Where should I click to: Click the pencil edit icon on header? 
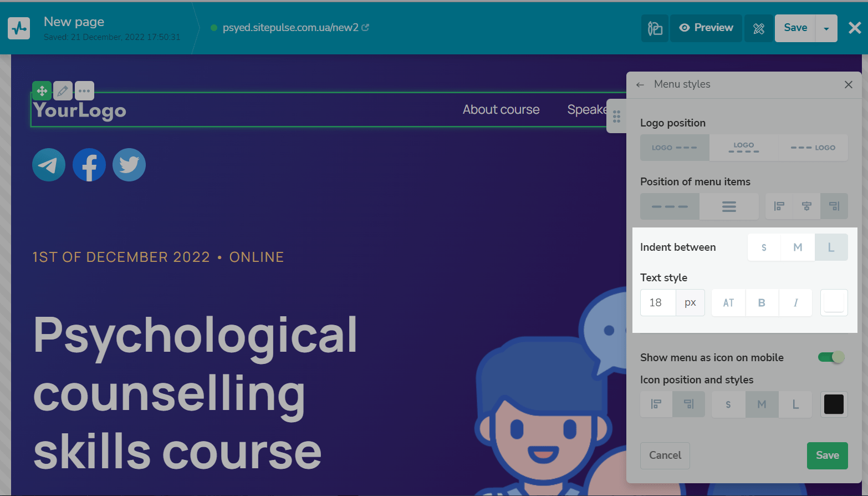63,90
